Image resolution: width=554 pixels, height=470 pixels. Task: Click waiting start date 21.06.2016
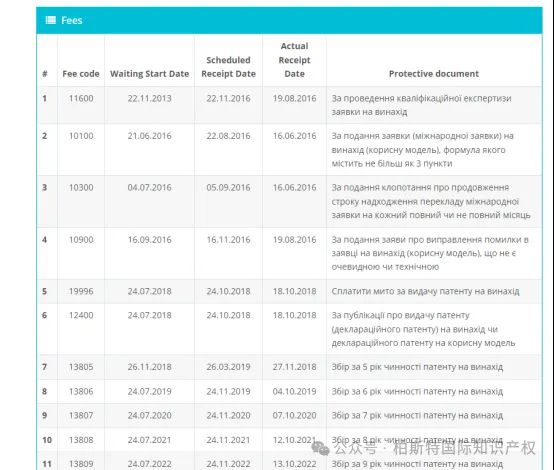click(x=149, y=136)
